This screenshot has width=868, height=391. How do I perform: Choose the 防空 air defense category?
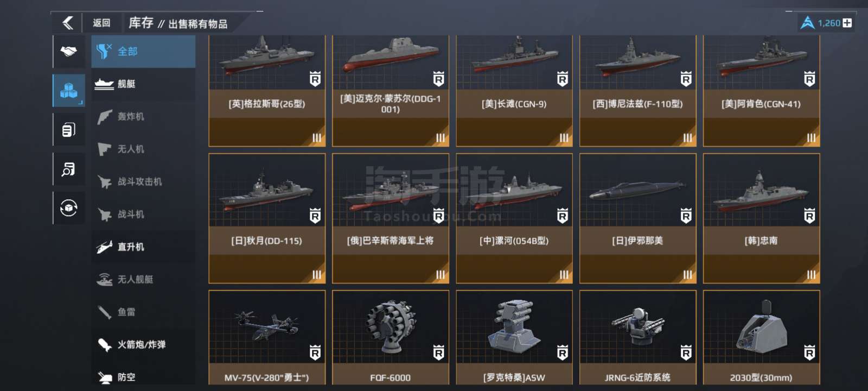143,376
